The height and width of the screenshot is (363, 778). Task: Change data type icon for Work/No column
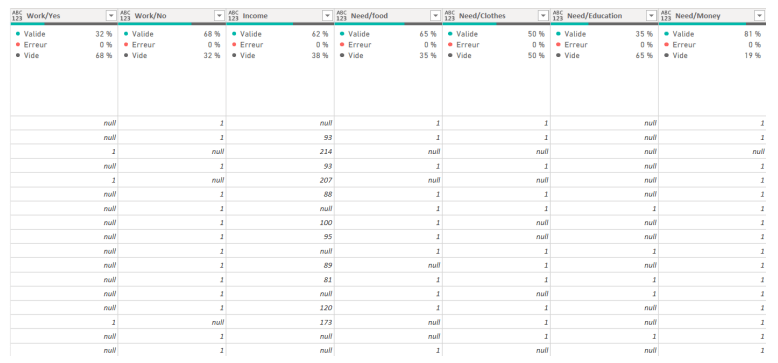pos(125,16)
